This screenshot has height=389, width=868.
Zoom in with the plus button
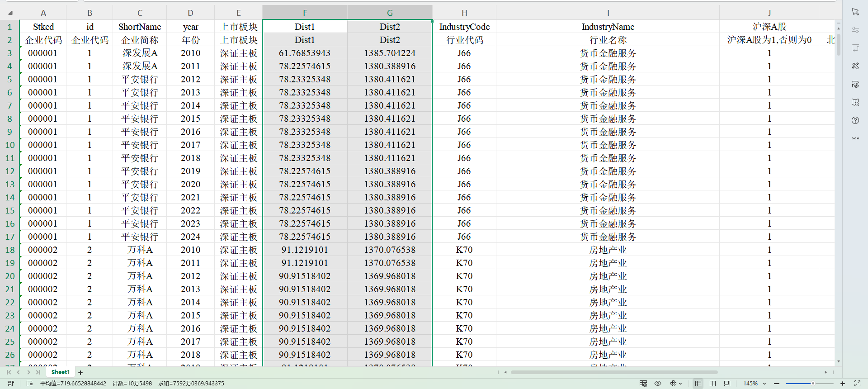click(843, 384)
